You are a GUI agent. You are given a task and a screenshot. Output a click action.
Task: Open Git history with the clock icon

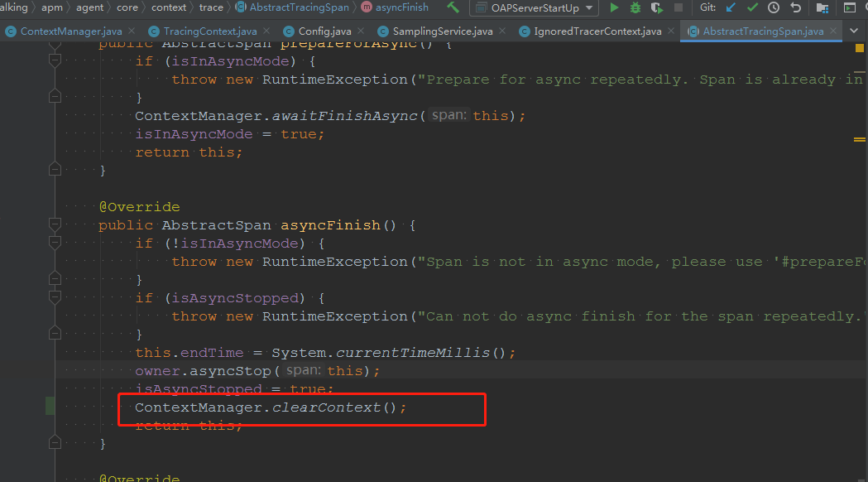774,8
